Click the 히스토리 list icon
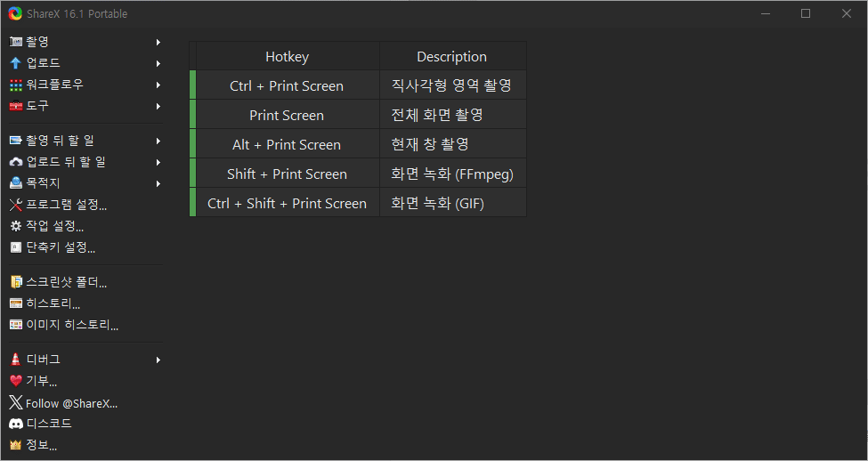This screenshot has width=868, height=461. pyautogui.click(x=16, y=303)
